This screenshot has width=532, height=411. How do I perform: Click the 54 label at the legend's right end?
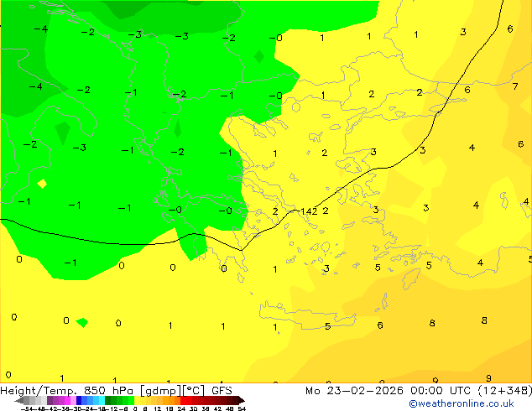coord(242,409)
